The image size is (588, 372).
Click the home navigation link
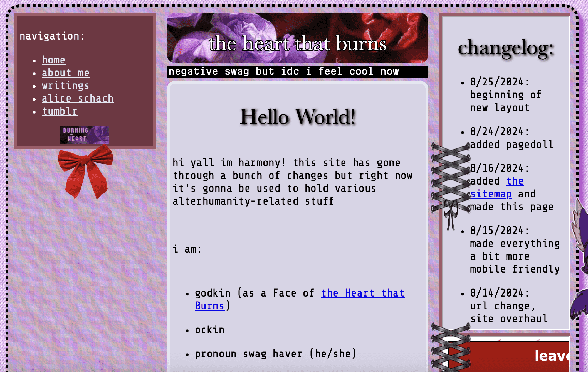click(x=53, y=60)
